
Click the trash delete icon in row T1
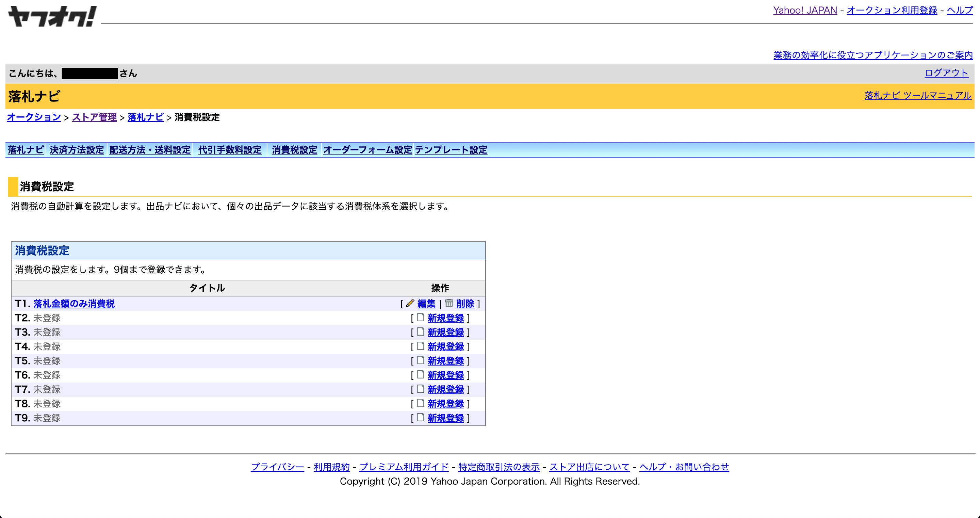449,303
